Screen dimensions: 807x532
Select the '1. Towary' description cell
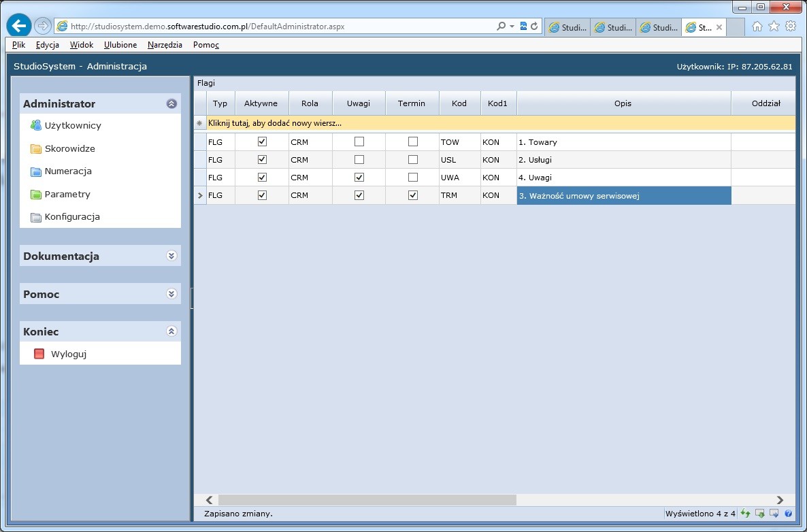click(624, 142)
